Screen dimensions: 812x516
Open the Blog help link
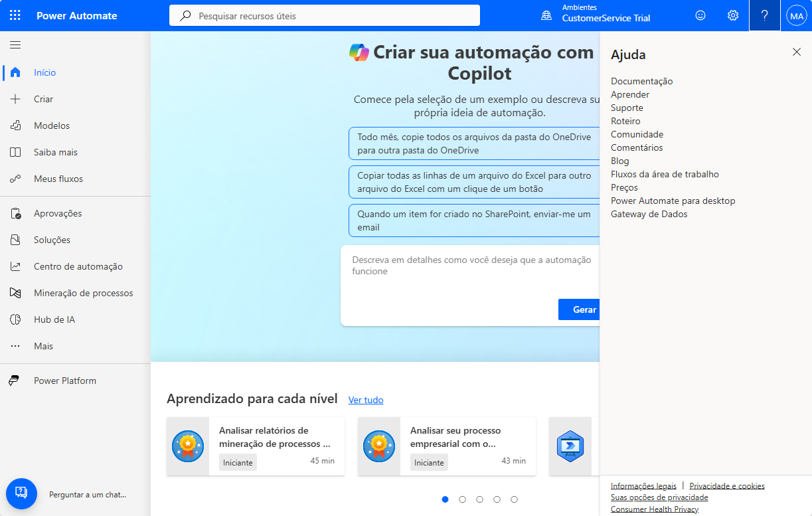620,161
